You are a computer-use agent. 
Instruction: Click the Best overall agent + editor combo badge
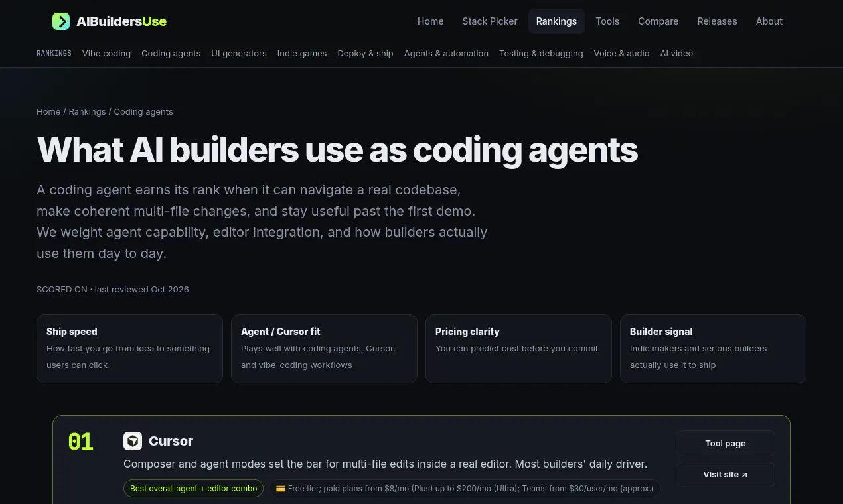[193, 489]
